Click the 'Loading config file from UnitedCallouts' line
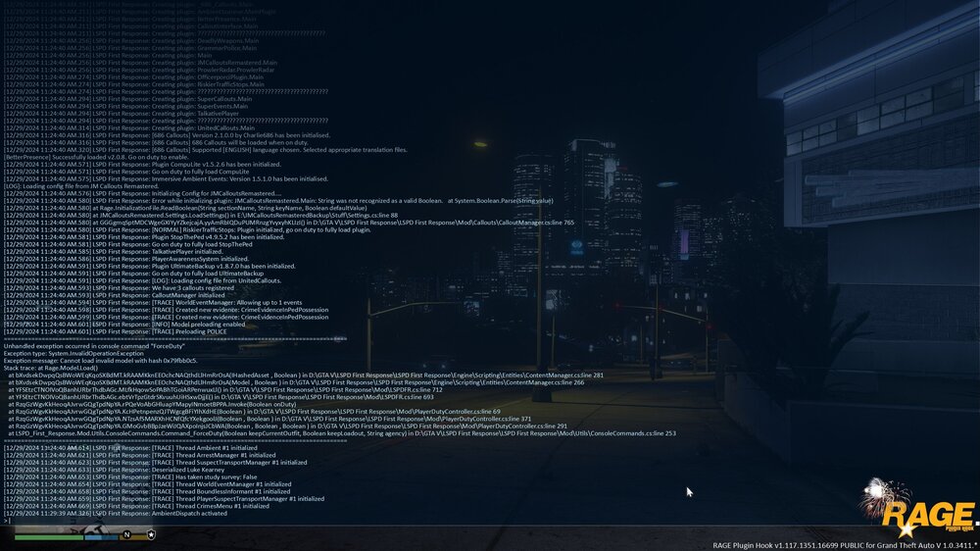This screenshot has height=551, width=980. (x=142, y=280)
